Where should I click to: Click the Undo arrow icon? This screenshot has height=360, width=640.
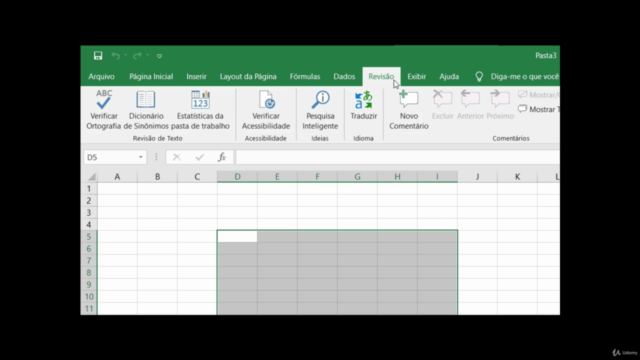116,56
